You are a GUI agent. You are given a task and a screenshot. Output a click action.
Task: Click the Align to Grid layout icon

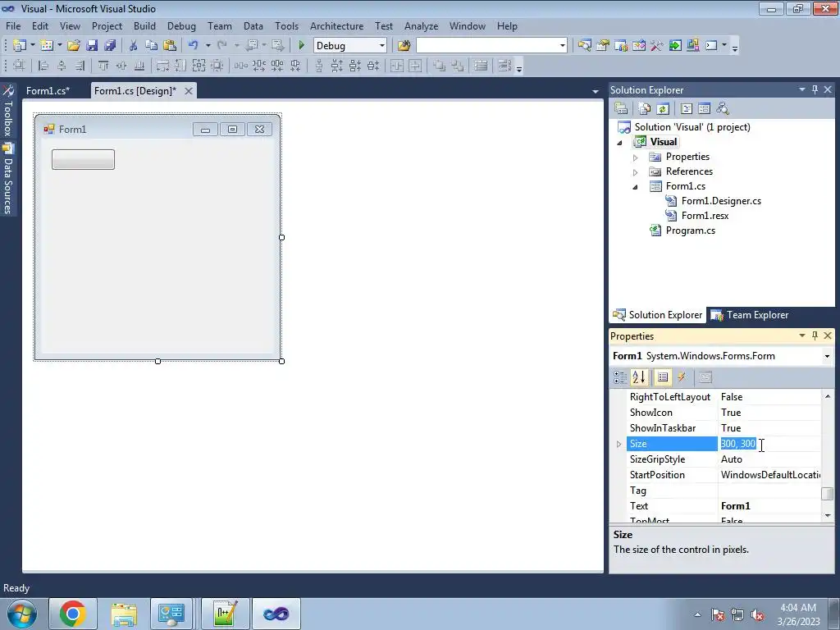click(x=19, y=66)
